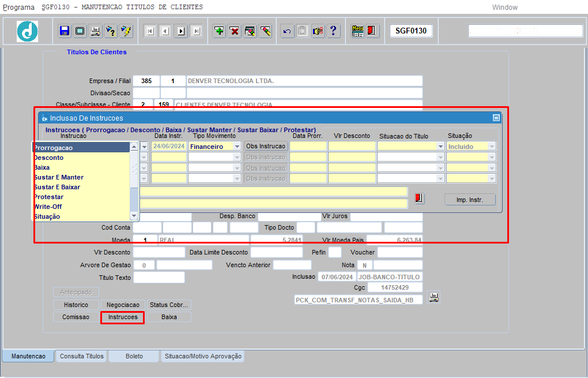Click red exit door icon inside Inclusao dialog
Screen dimensions: 588x378
tap(419, 199)
